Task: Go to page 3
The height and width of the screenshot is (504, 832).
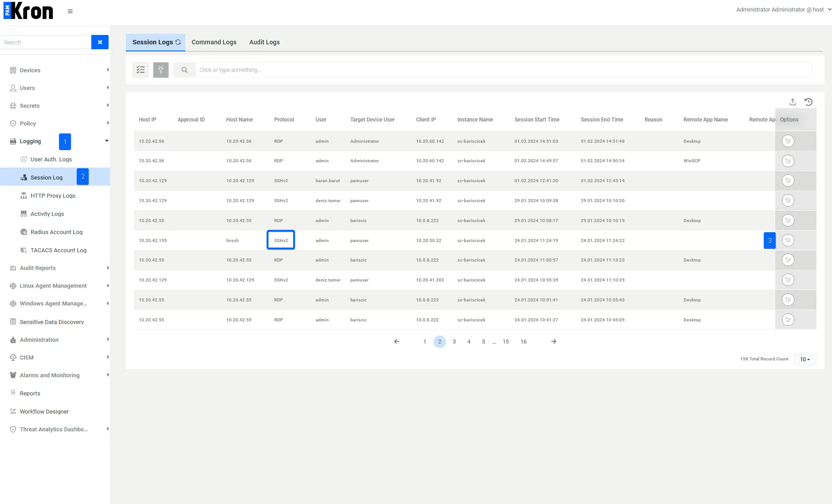Action: [x=454, y=341]
